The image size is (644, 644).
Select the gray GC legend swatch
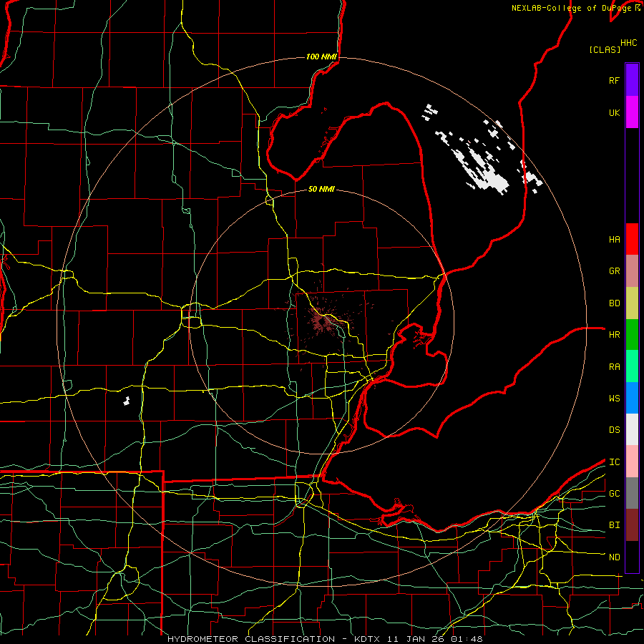pyautogui.click(x=632, y=493)
